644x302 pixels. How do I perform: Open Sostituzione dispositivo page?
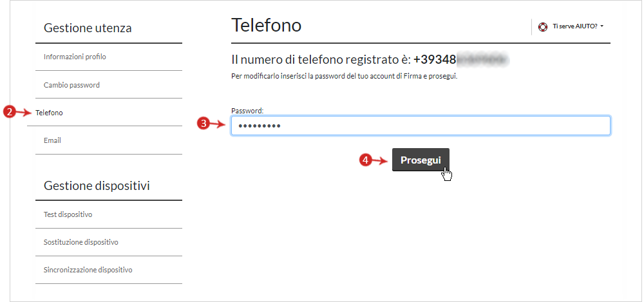[81, 242]
